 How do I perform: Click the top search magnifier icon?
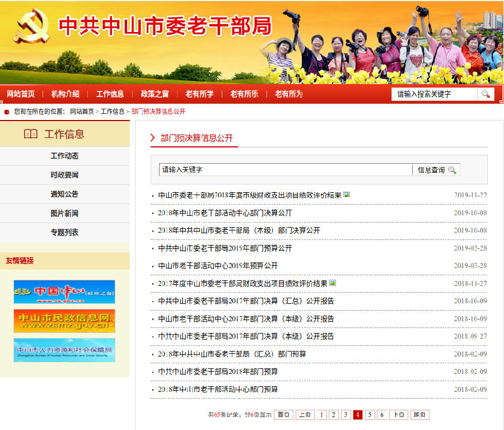[x=486, y=94]
